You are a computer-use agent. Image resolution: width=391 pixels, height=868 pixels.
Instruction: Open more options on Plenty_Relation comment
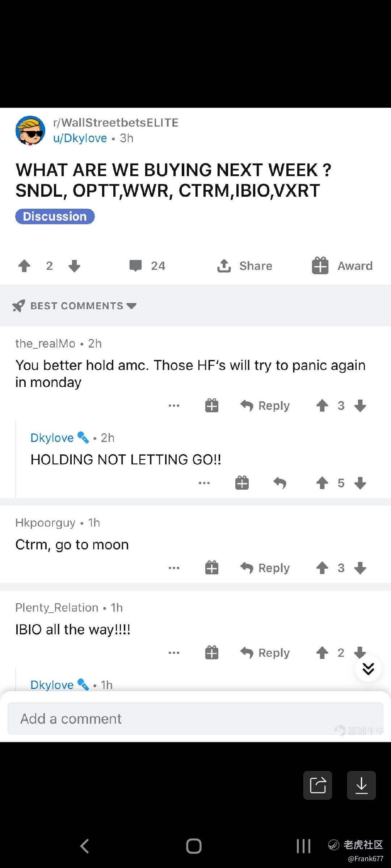(x=174, y=653)
